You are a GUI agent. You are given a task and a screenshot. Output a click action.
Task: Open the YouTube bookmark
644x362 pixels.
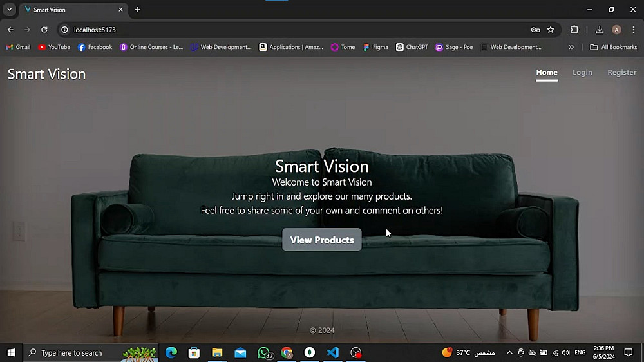pyautogui.click(x=54, y=47)
